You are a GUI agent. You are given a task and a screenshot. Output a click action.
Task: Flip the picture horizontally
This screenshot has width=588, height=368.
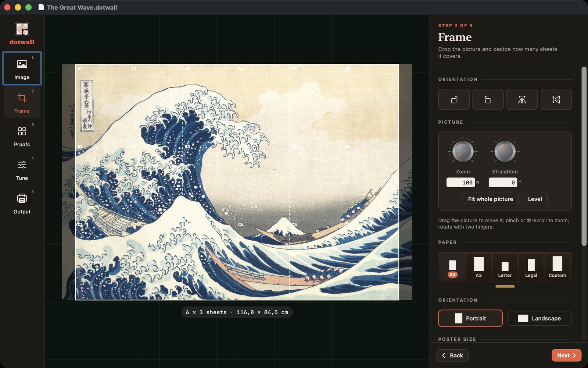tap(522, 99)
